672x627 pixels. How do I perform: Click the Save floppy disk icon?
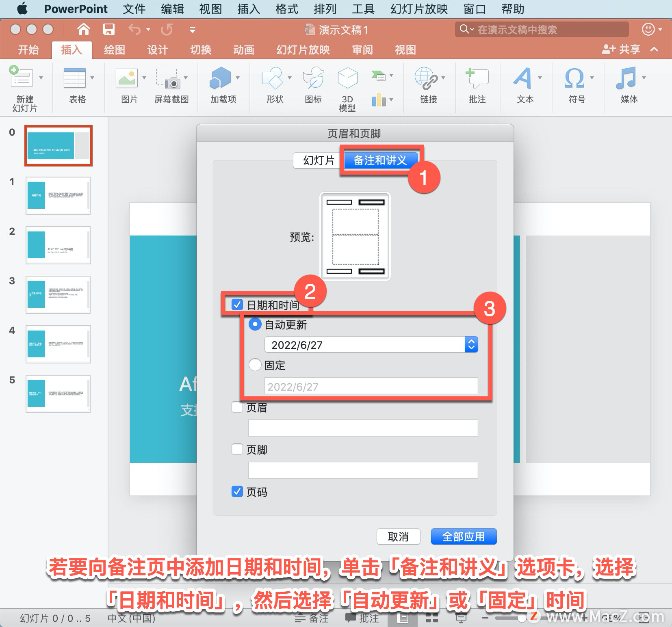click(x=108, y=29)
